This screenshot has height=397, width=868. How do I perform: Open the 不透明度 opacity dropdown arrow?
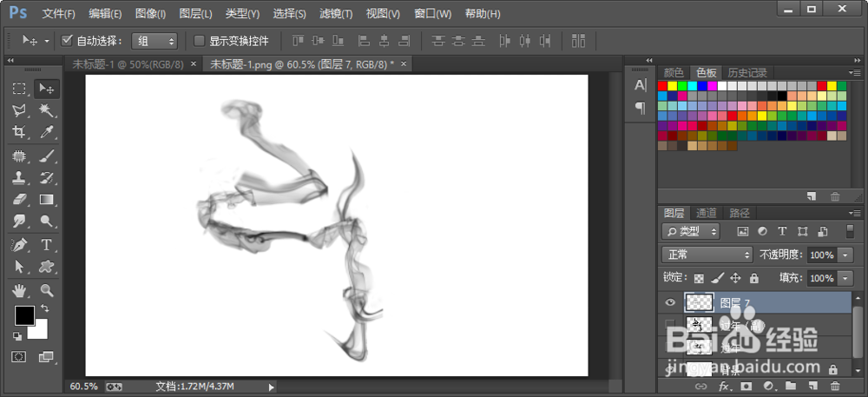point(845,255)
